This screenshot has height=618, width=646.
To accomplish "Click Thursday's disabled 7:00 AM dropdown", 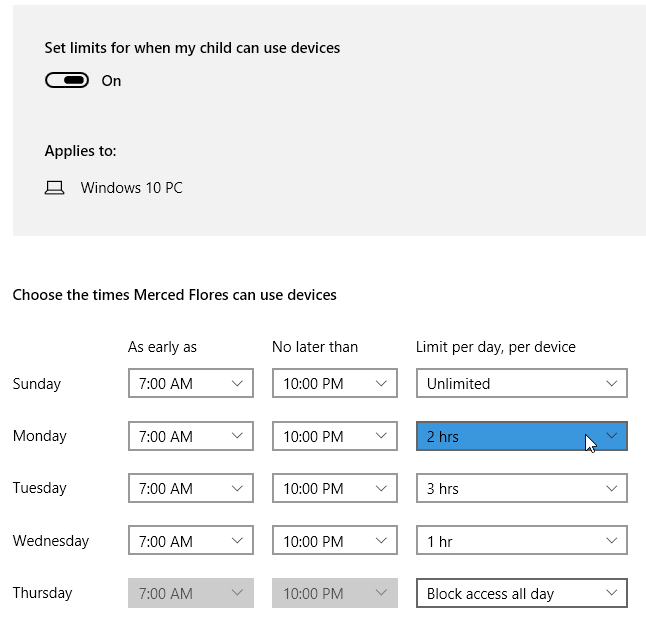I will [190, 593].
